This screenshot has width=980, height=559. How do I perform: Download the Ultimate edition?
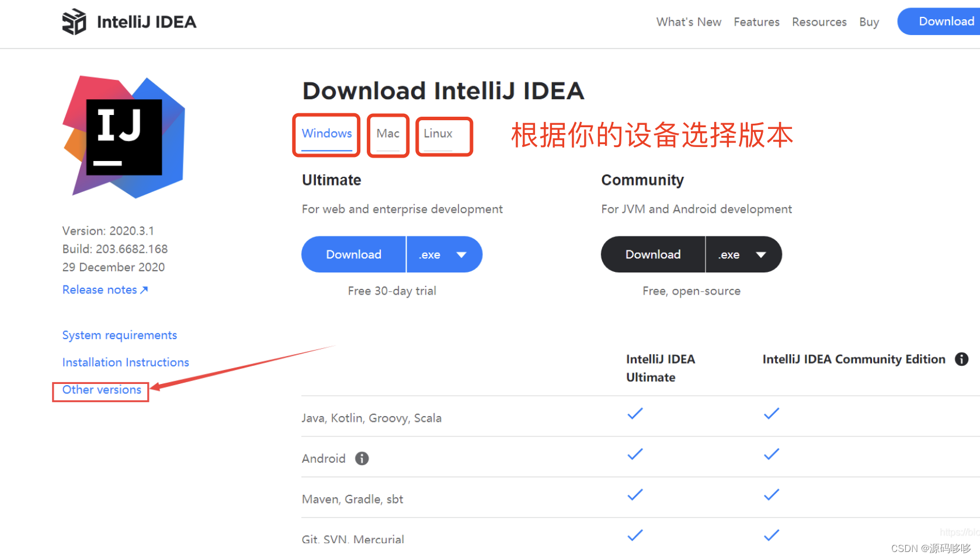click(x=354, y=254)
